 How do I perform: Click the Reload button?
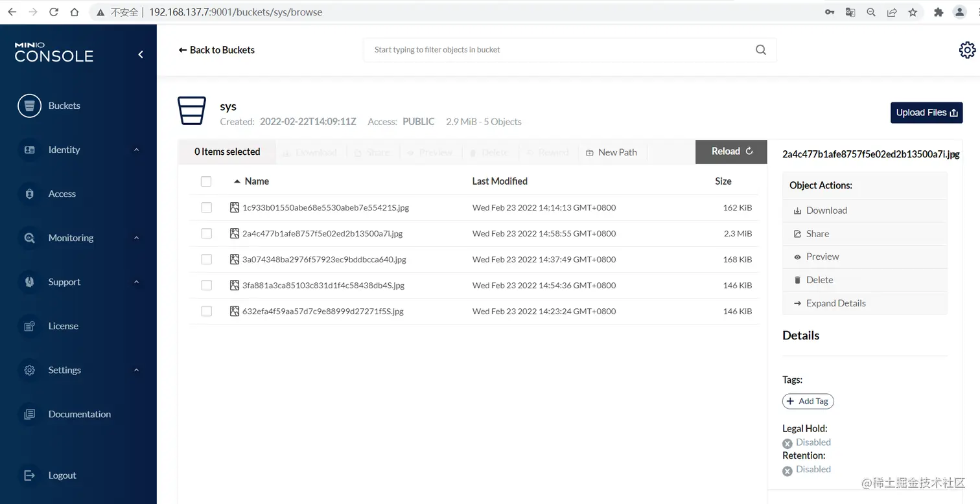pos(731,152)
